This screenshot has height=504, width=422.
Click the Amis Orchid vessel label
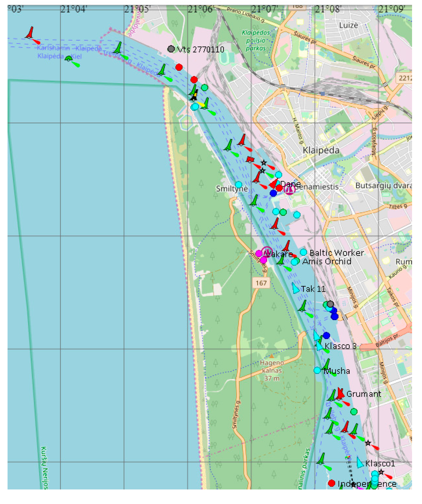(327, 261)
